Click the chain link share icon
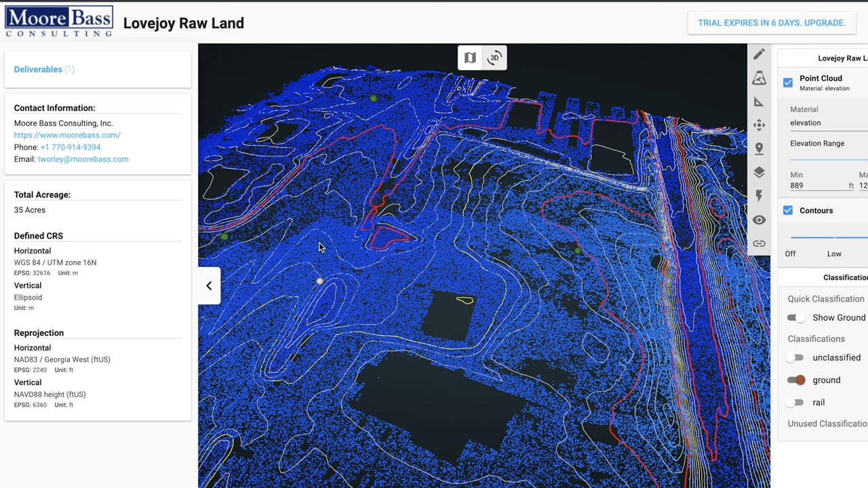The width and height of the screenshot is (868, 488). click(x=759, y=243)
